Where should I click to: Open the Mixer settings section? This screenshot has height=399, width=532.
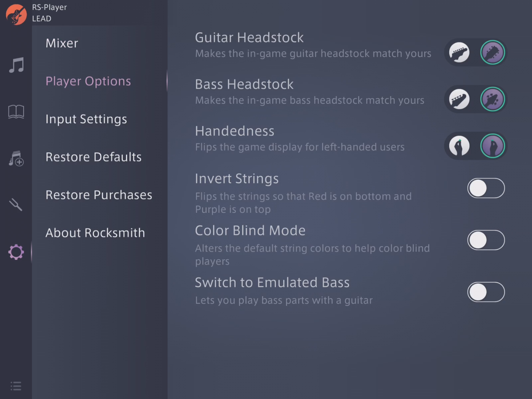click(x=62, y=43)
